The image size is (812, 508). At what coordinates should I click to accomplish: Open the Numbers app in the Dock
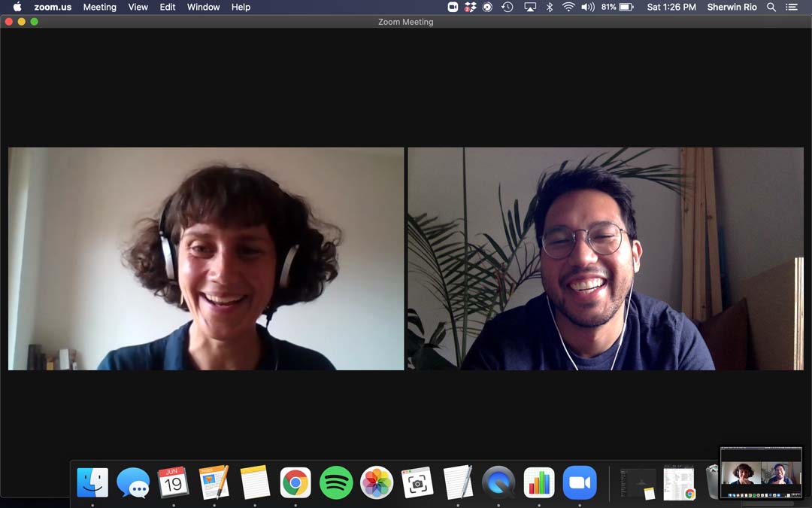pyautogui.click(x=539, y=482)
